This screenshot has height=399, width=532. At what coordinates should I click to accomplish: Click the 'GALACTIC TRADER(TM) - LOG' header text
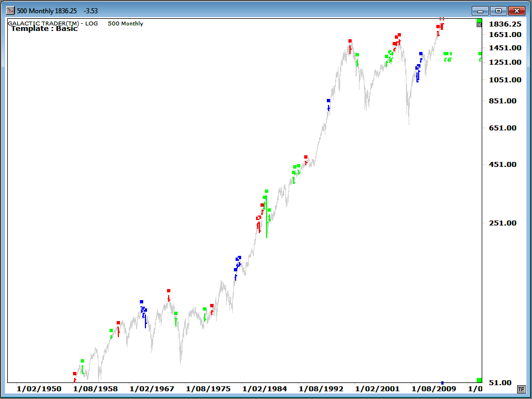click(x=53, y=23)
